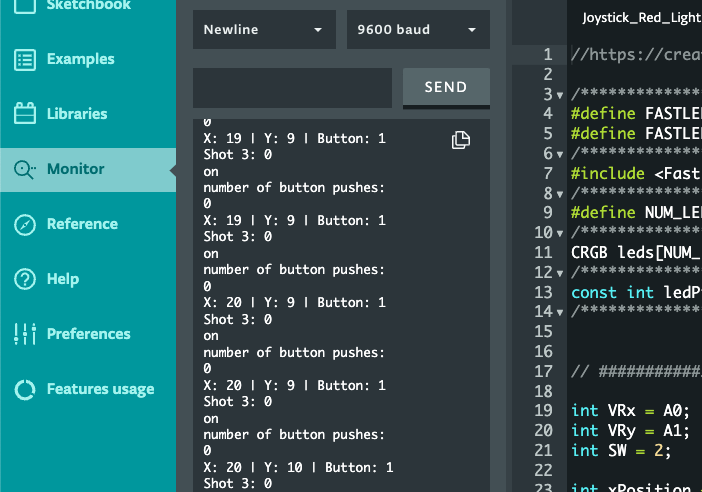Click the Features usage gauge icon

[25, 389]
